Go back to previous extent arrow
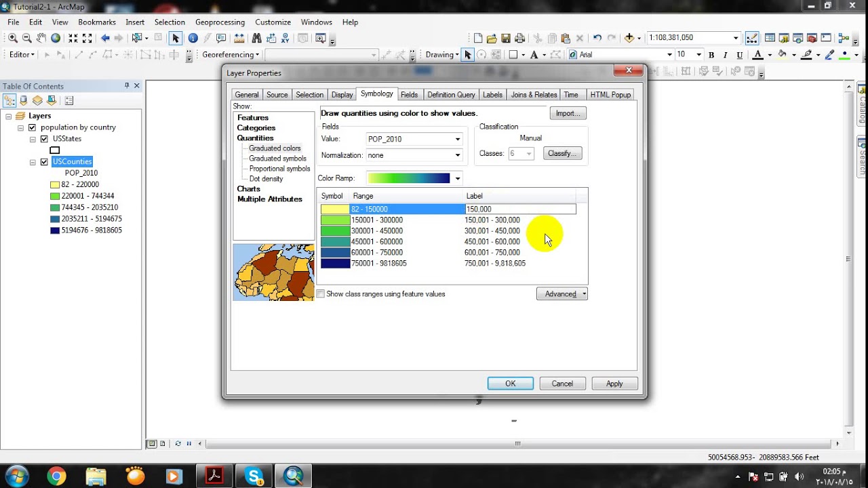Screen dimensions: 868x488 [x=105, y=38]
